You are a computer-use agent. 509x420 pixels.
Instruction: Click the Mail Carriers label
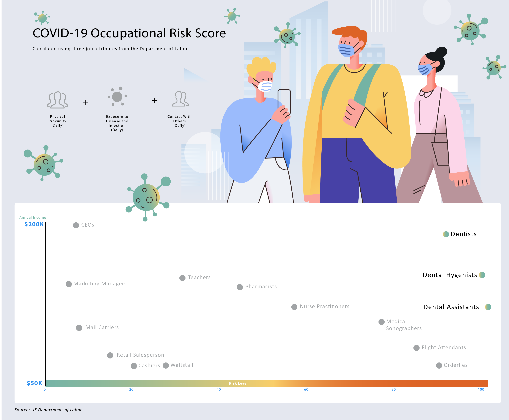102,328
